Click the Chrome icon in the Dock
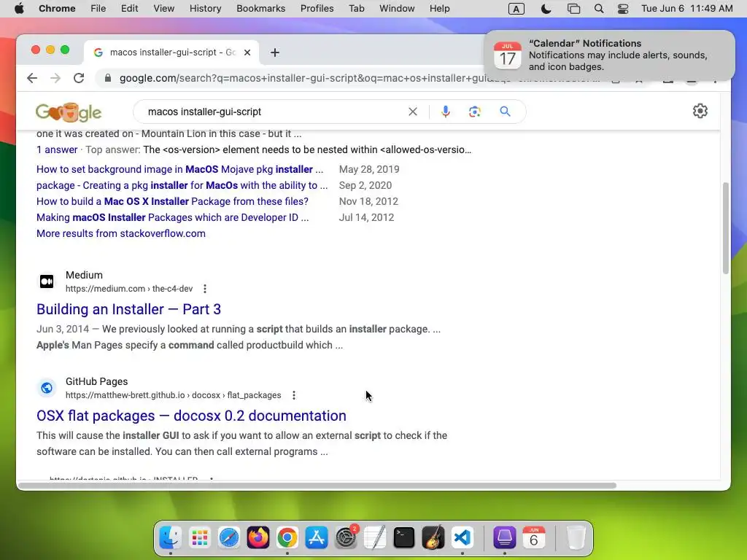747x560 pixels. [x=287, y=538]
